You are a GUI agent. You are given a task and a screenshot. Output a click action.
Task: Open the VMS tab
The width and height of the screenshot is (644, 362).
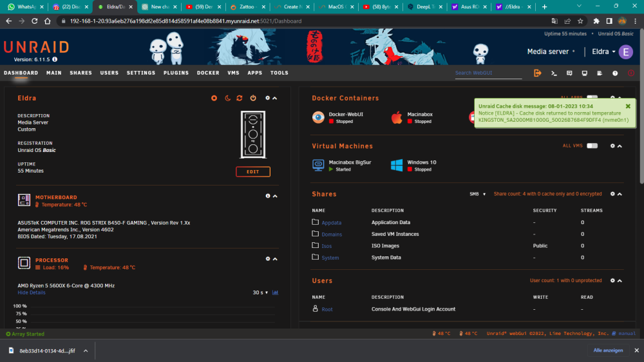click(x=233, y=73)
